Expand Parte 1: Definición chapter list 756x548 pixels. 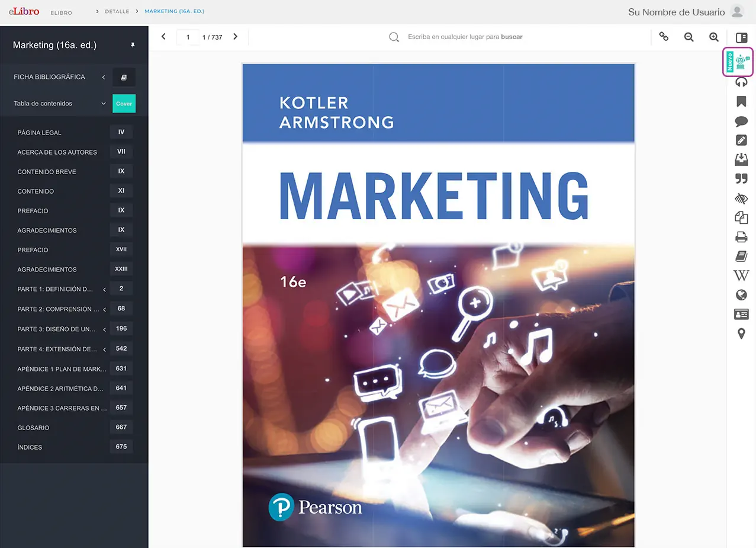pyautogui.click(x=104, y=290)
